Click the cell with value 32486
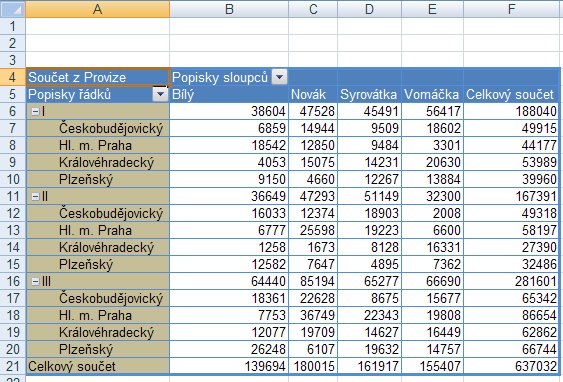Screen dimensions: 563x382 click(512, 264)
